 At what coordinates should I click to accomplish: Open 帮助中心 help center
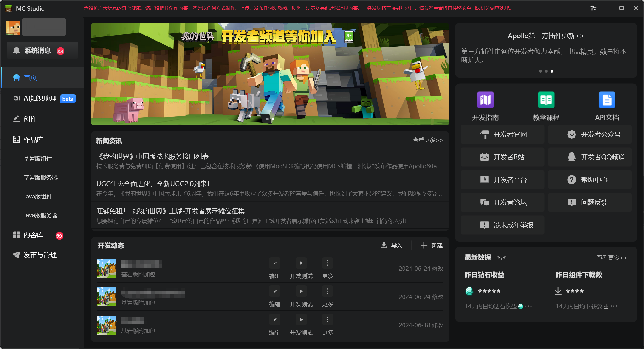click(590, 180)
